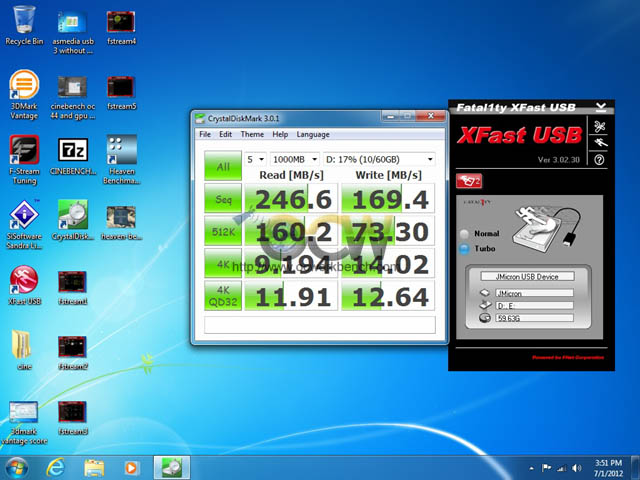The image size is (640, 480).
Task: Select the fstream2 desktop icon
Action: pos(73,353)
